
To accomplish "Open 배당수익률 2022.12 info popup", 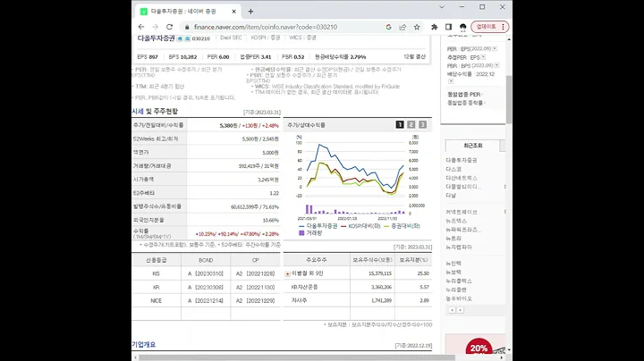I will [x=451, y=81].
